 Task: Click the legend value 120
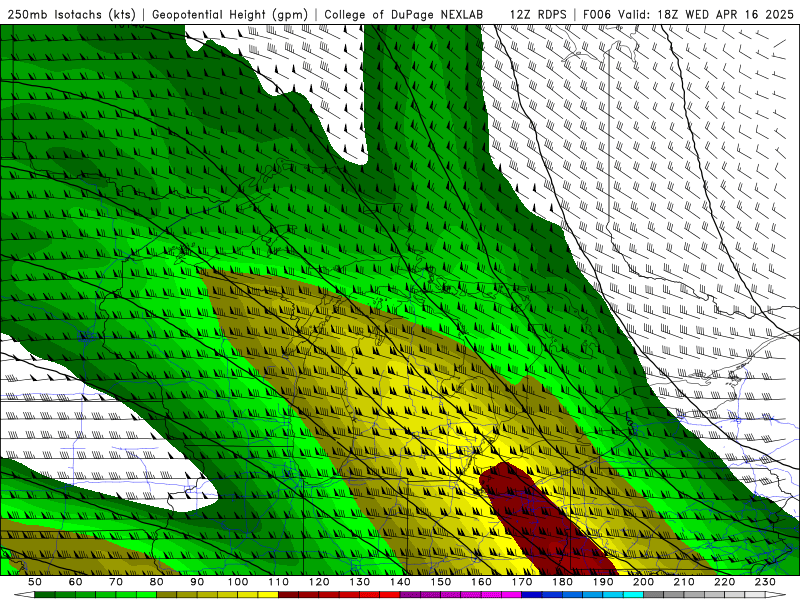click(319, 582)
